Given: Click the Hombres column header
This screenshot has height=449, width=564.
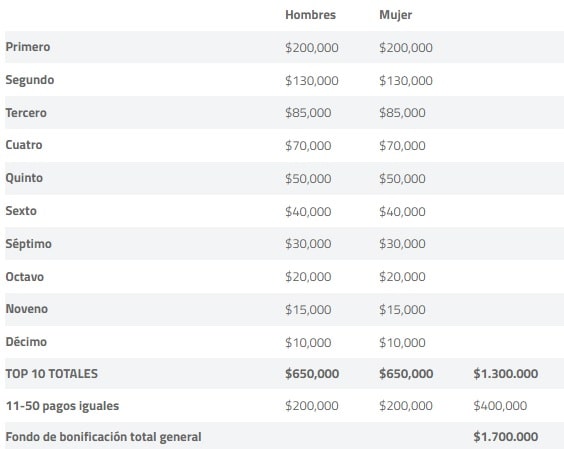Looking at the screenshot, I should point(310,15).
